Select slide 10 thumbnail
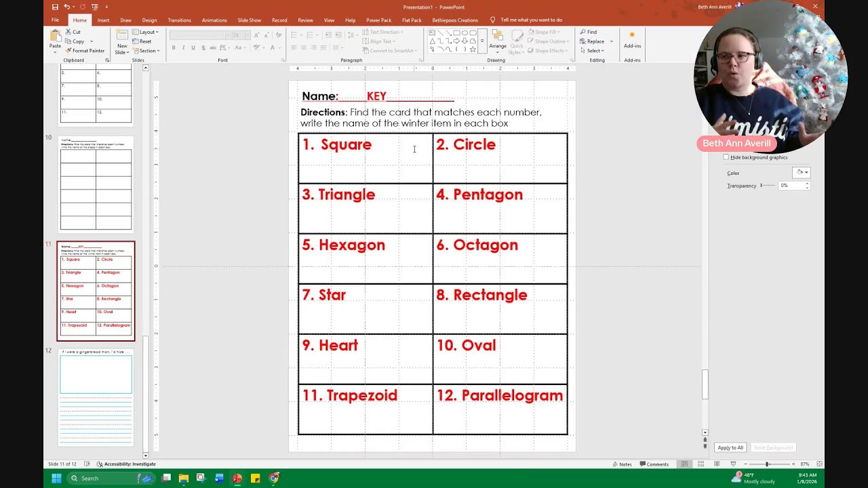Screen dimensions: 868x488 tap(96, 184)
